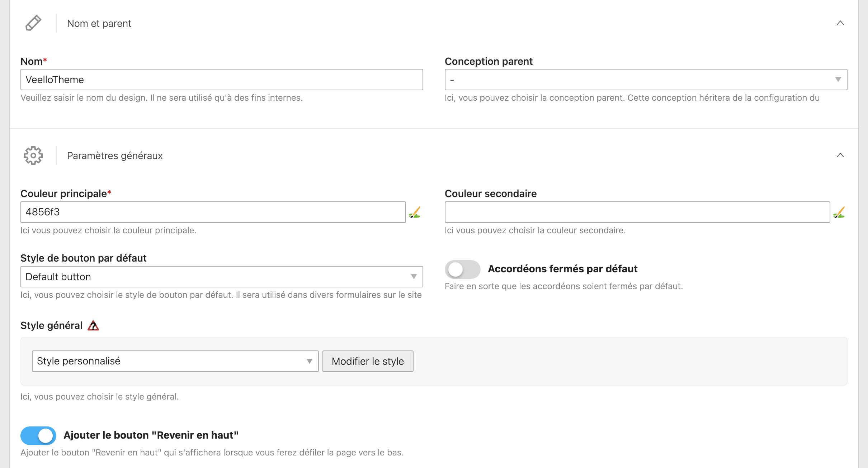This screenshot has width=868, height=468.
Task: Click the Paramètres généraux section header
Action: [x=115, y=156]
